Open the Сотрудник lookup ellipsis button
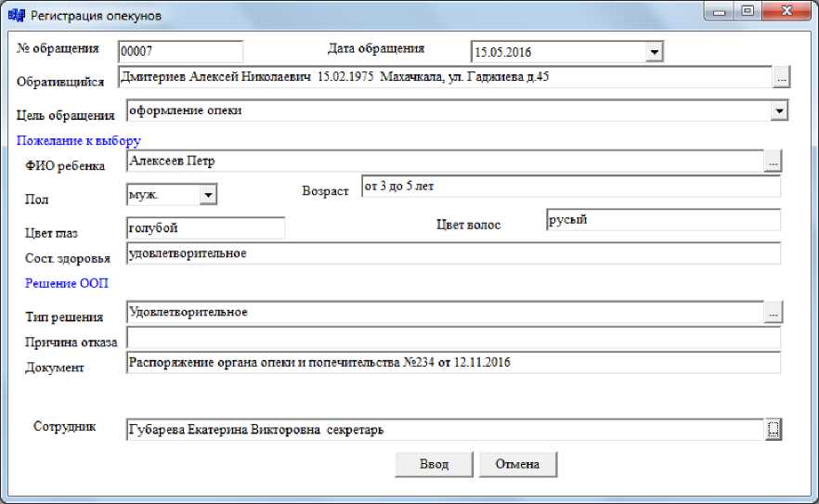 773,430
